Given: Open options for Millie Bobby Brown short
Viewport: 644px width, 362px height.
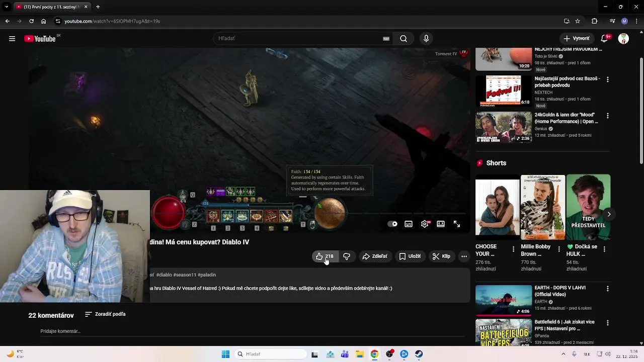Looking at the screenshot, I should pos(559,249).
